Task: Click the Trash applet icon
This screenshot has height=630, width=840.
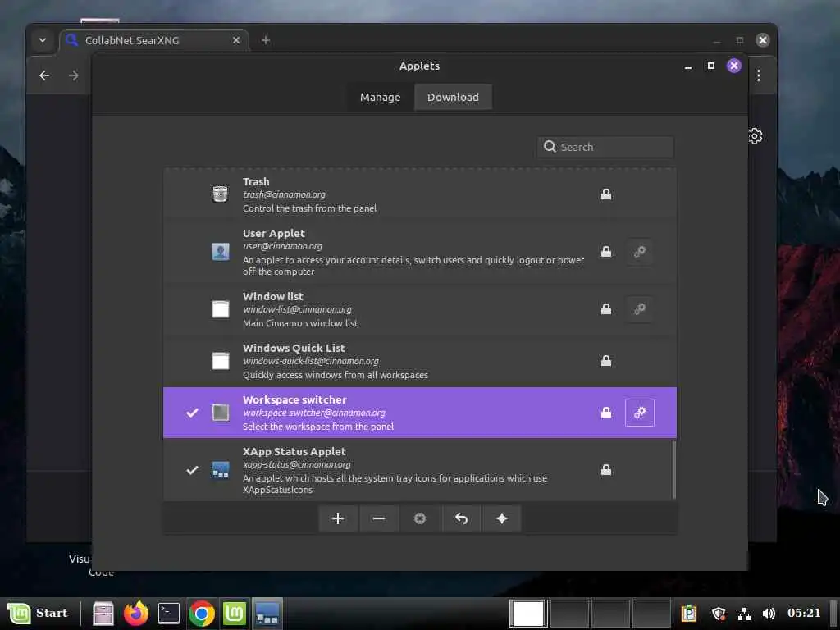Action: coord(220,194)
